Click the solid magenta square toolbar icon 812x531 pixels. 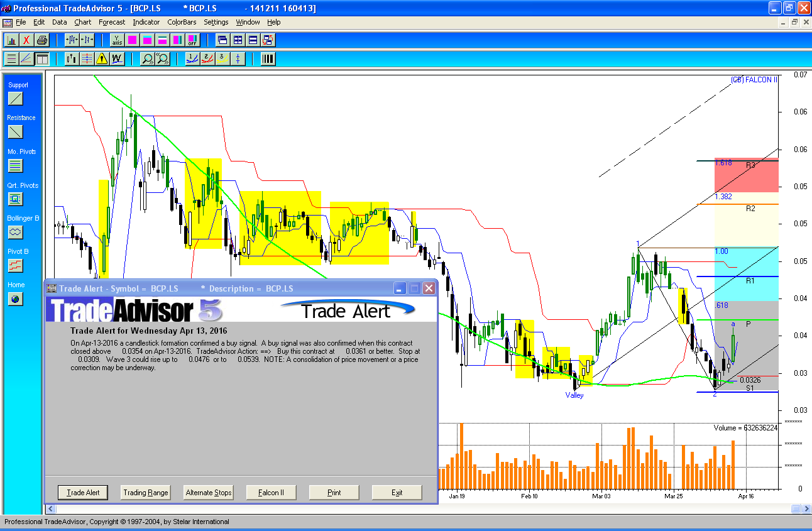pos(132,40)
